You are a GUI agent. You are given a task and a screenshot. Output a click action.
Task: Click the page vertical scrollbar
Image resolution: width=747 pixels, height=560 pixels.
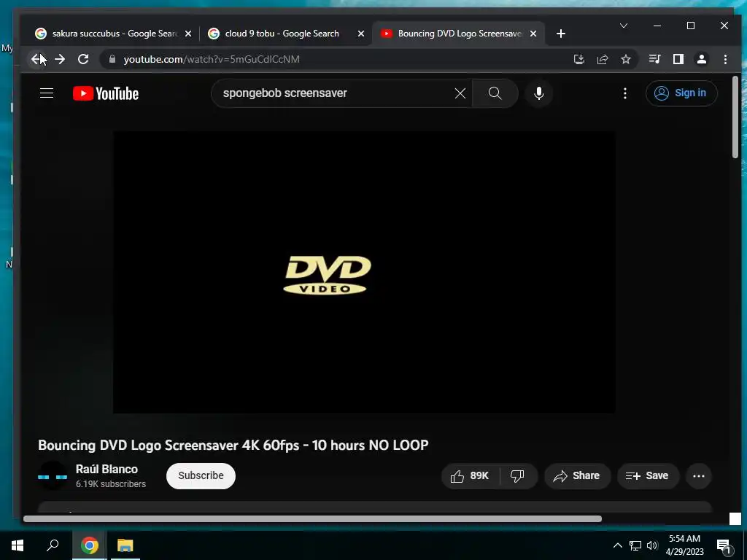point(735,117)
